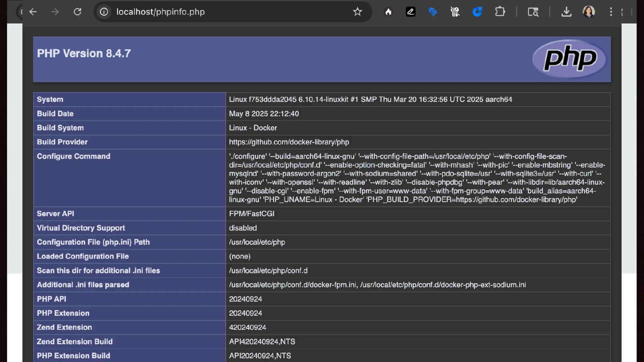The height and width of the screenshot is (362, 644).
Task: Click the PHP Version 8.4.7 heading
Action: coord(84,53)
